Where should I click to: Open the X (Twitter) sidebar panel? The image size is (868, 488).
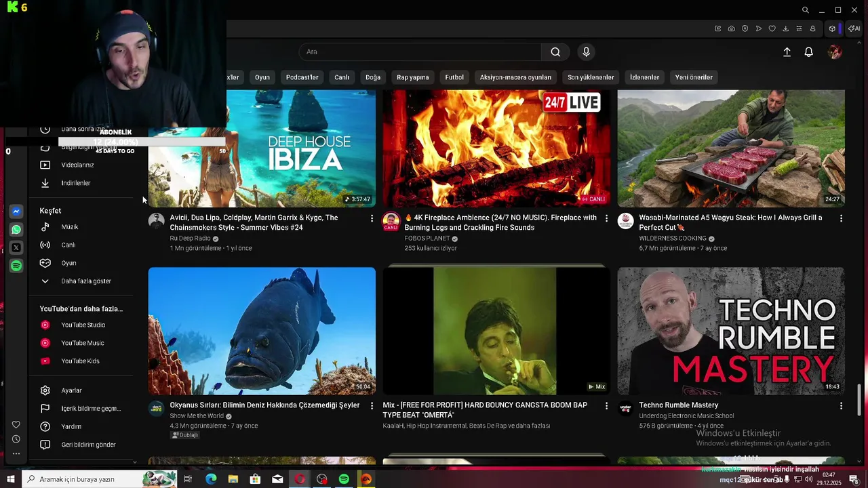click(x=16, y=248)
